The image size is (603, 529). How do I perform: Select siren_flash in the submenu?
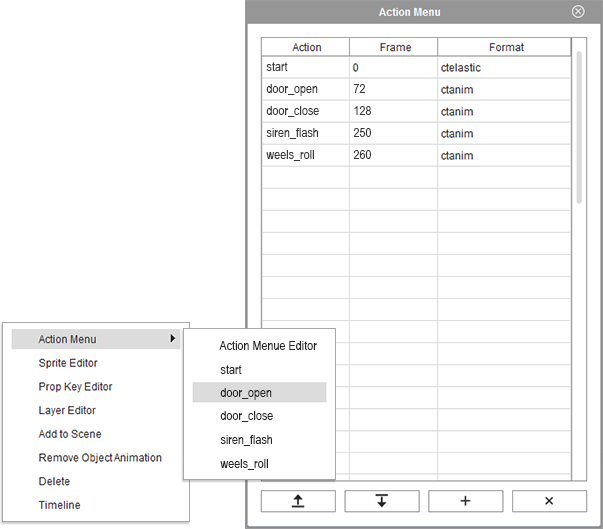tap(246, 440)
